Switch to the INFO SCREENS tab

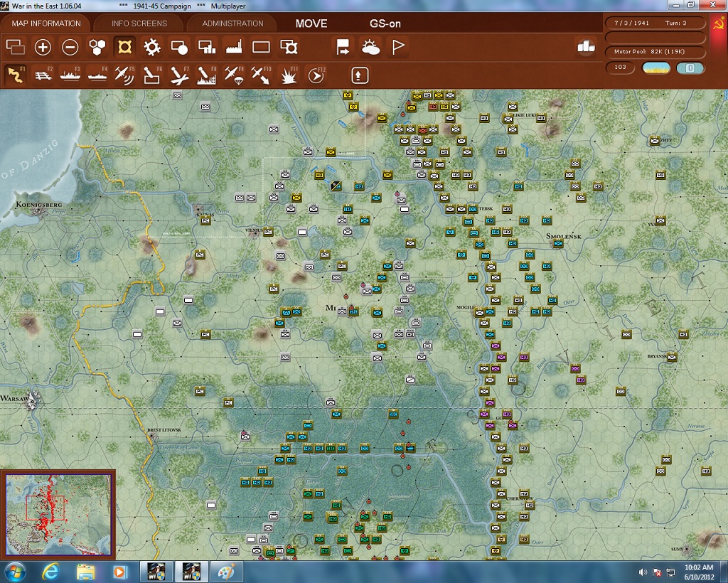point(139,23)
